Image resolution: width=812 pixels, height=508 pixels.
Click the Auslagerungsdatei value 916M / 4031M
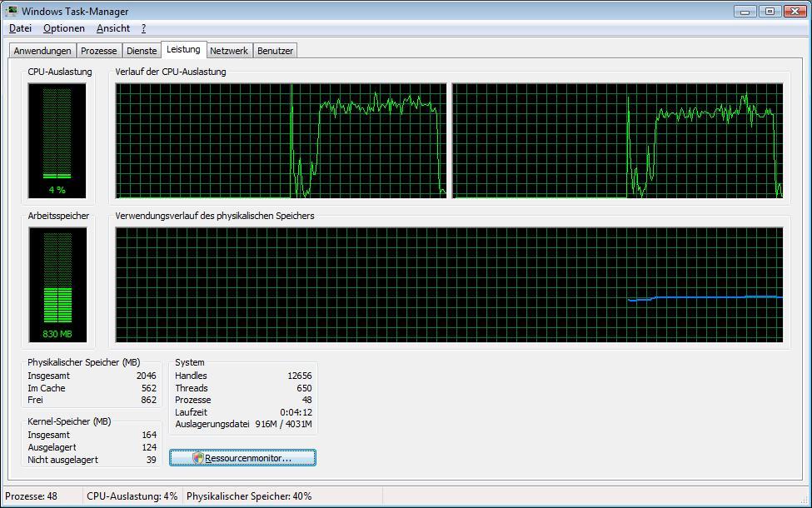[x=283, y=424]
